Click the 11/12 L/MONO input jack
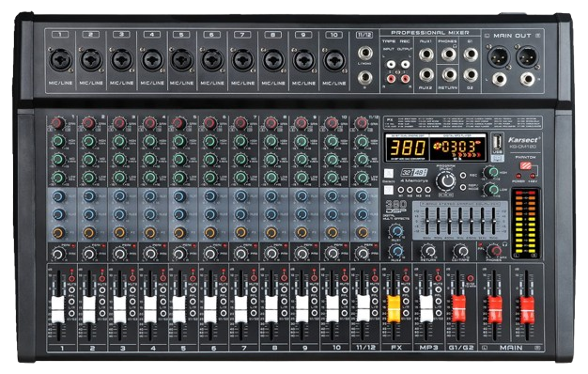The image size is (588, 374). coord(364,54)
